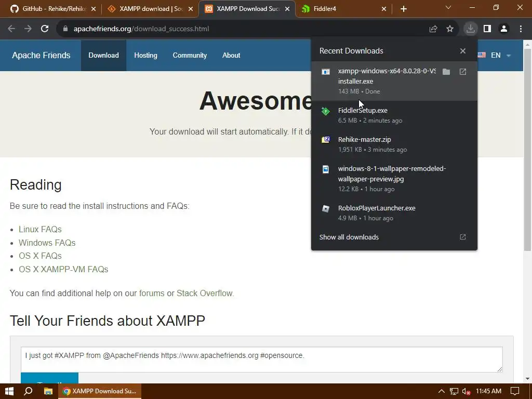Open the side panel icon
The height and width of the screenshot is (399, 532).
pyautogui.click(x=487, y=29)
